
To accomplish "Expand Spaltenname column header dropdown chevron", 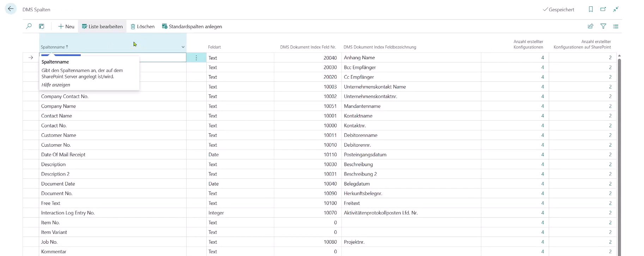I will tap(183, 47).
